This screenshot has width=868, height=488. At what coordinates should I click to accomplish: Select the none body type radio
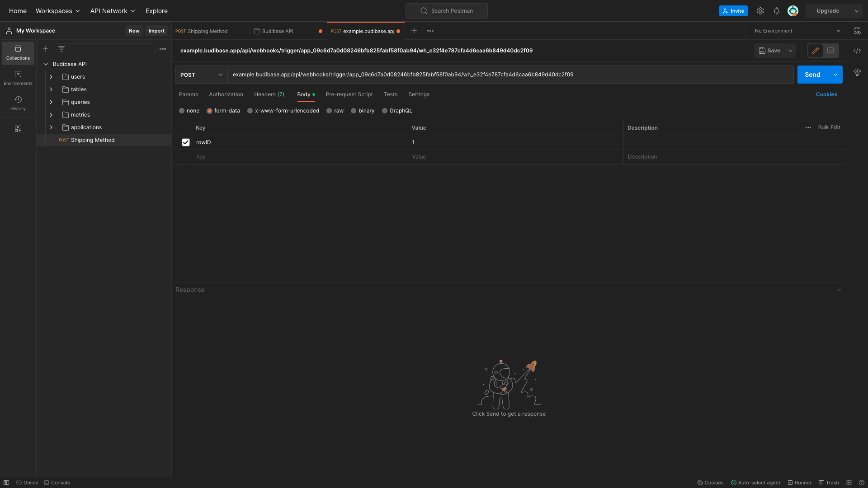[x=182, y=111]
